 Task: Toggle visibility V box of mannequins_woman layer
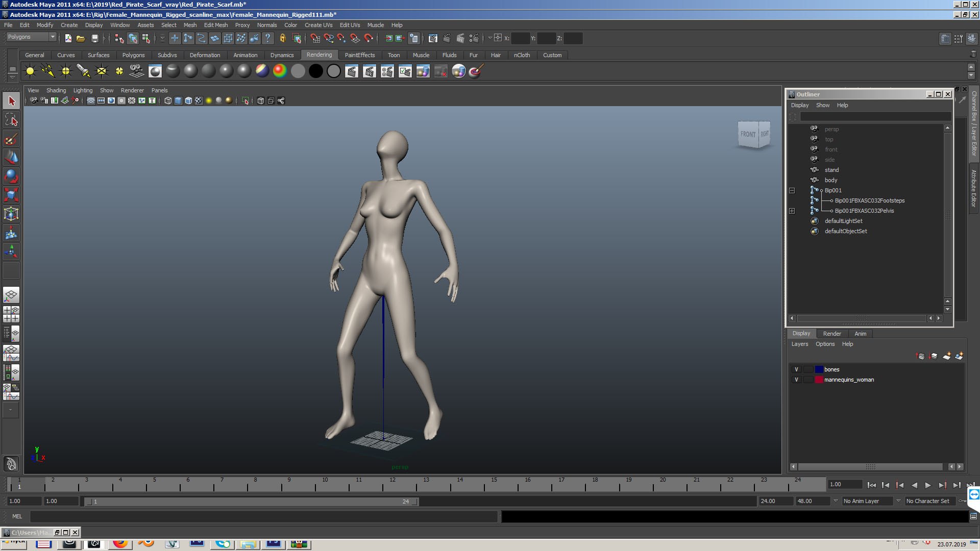(x=796, y=380)
